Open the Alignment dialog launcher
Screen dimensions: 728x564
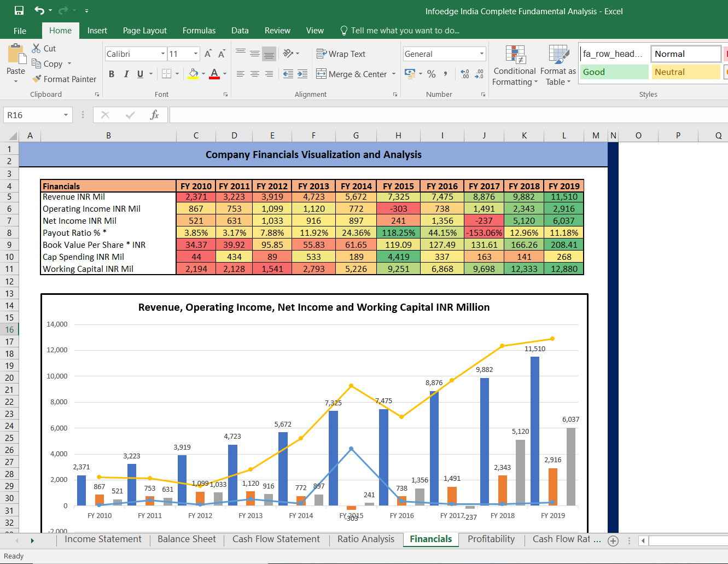(x=395, y=95)
